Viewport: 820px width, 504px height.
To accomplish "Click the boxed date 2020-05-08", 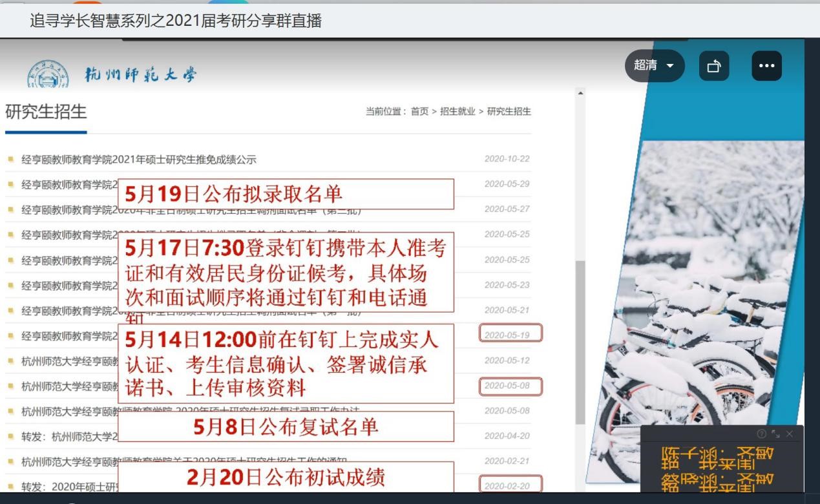I will click(x=510, y=386).
